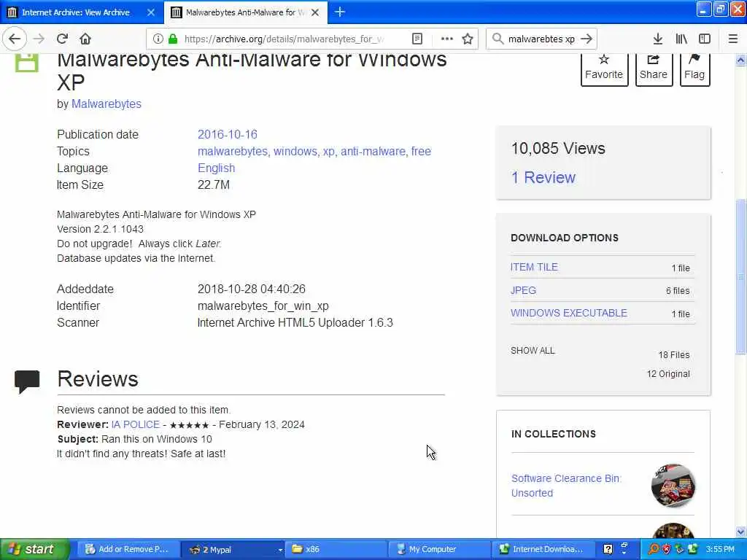
Task: Open the page actions three-dot menu
Action: [447, 39]
